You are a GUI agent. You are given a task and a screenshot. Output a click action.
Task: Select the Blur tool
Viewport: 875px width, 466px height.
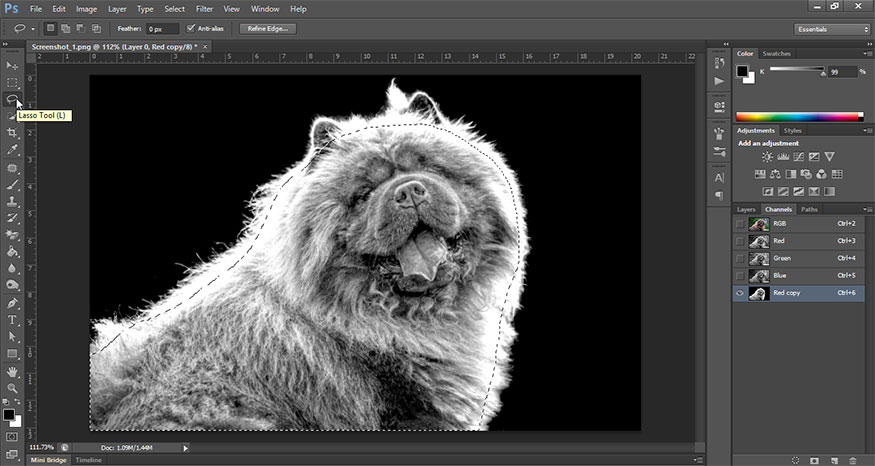12,268
